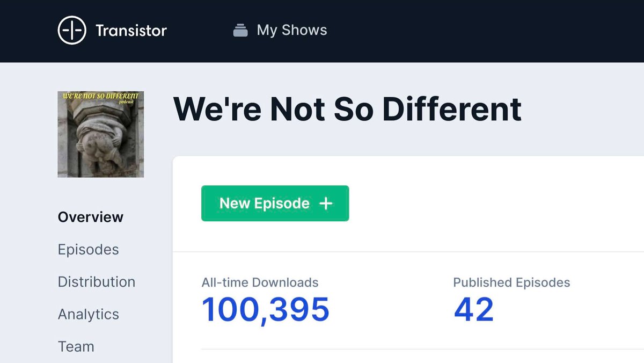The image size is (644, 363).
Task: Click the stacked layers icon beside My Shows
Action: (240, 31)
